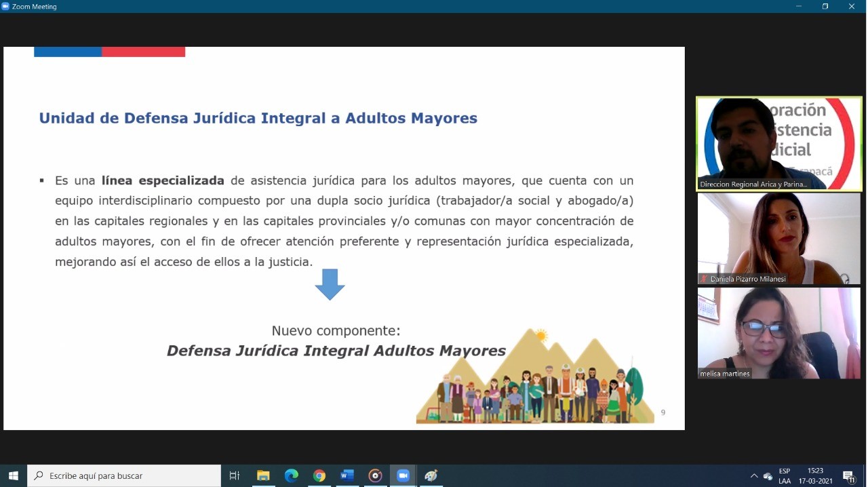
Task: Click the 'Escribe aquí para buscar' search box
Action: click(x=124, y=475)
